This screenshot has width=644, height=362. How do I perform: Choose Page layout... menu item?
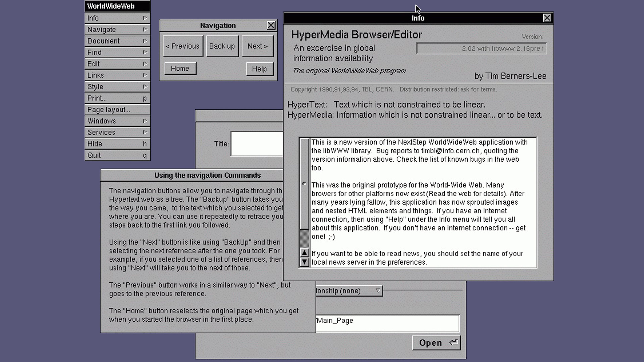(x=117, y=109)
